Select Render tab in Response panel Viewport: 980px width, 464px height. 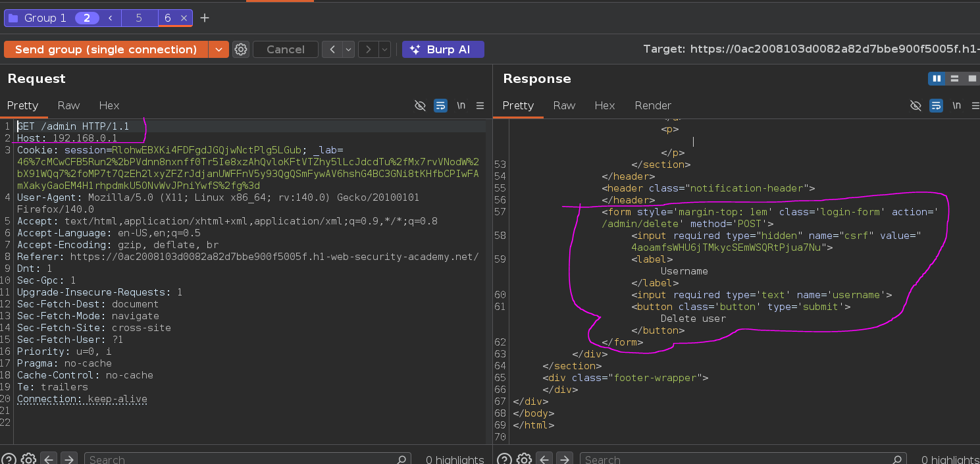653,105
